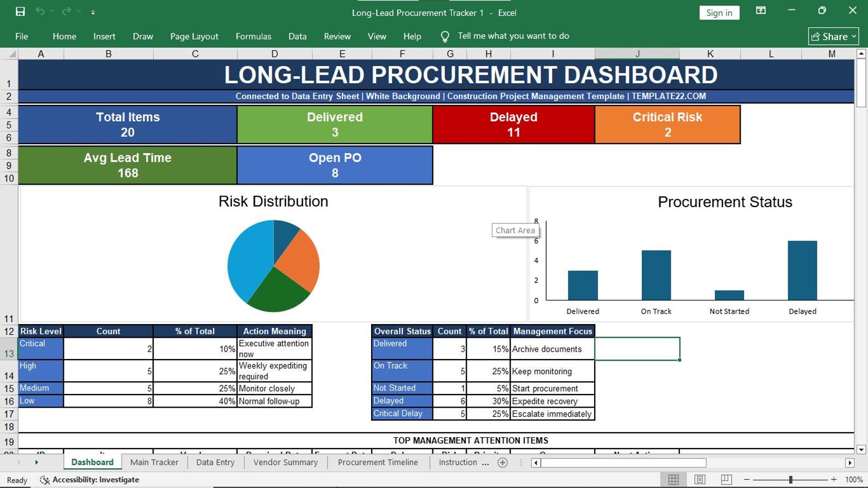Click the Select All corner triangle
This screenshot has width=868, height=488.
[11, 54]
